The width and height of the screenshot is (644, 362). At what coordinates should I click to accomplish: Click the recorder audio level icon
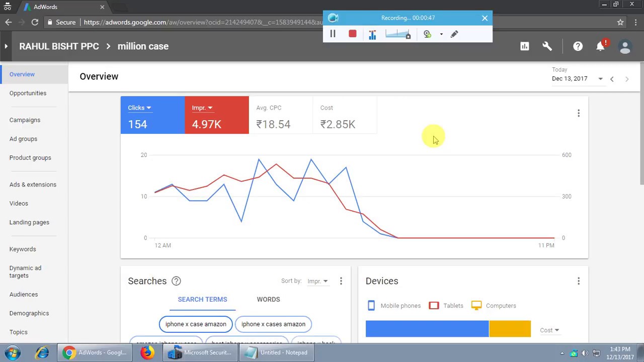point(372,34)
